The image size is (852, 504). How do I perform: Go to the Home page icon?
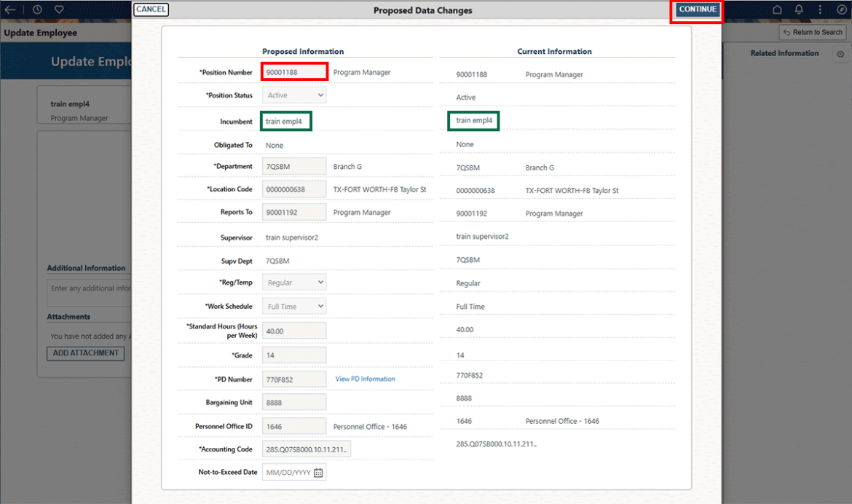click(776, 9)
